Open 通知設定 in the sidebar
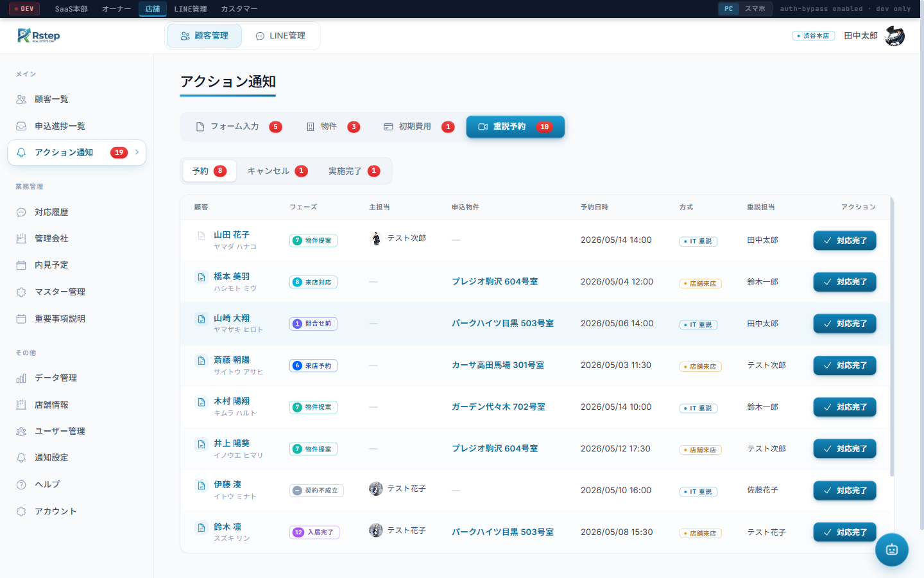Screen dimensions: 924x578 click(x=77, y=457)
